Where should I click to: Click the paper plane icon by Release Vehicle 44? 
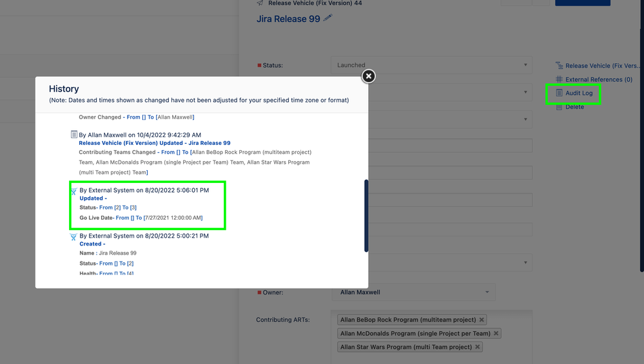click(260, 3)
